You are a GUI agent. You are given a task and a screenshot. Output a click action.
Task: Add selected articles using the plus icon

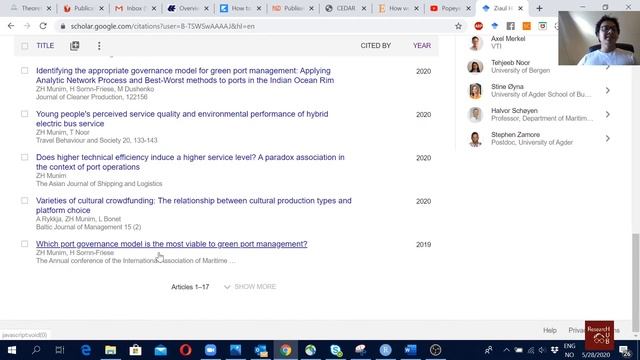pyautogui.click(x=74, y=46)
